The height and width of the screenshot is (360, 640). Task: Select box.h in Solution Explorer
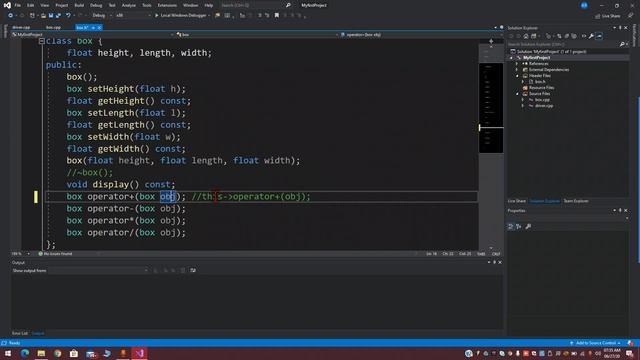(x=540, y=82)
